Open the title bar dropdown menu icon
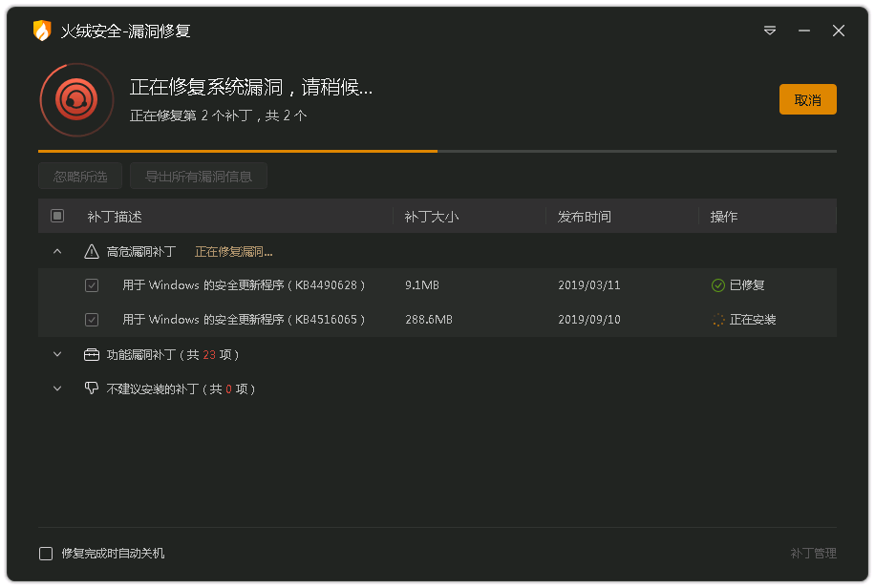Screen dimensions: 875x588 click(770, 31)
